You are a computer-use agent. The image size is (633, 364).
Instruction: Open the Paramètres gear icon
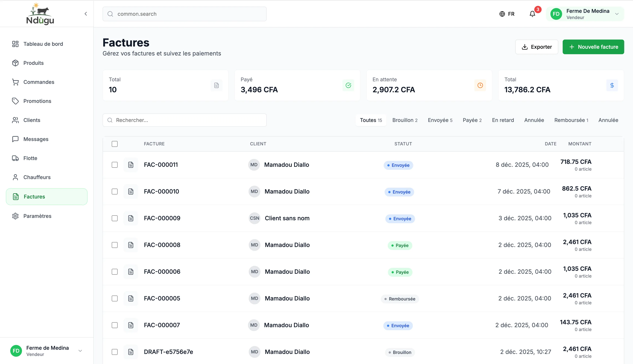(15, 216)
